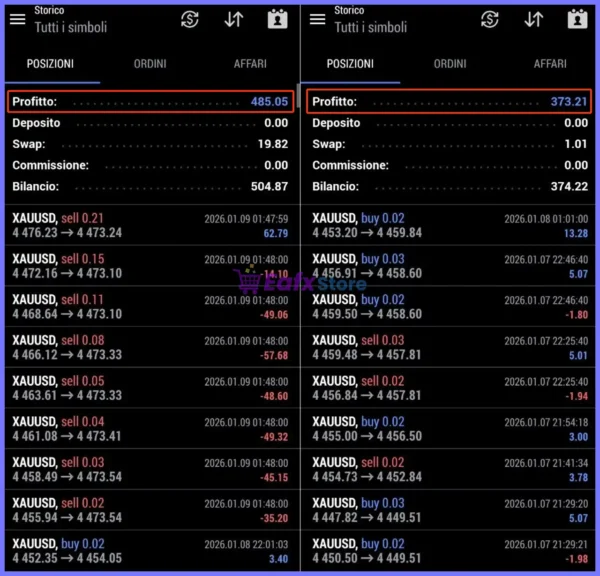Open buy 0.02 position with -1.98 loss
Screen dimensions: 600x576
tap(448, 551)
